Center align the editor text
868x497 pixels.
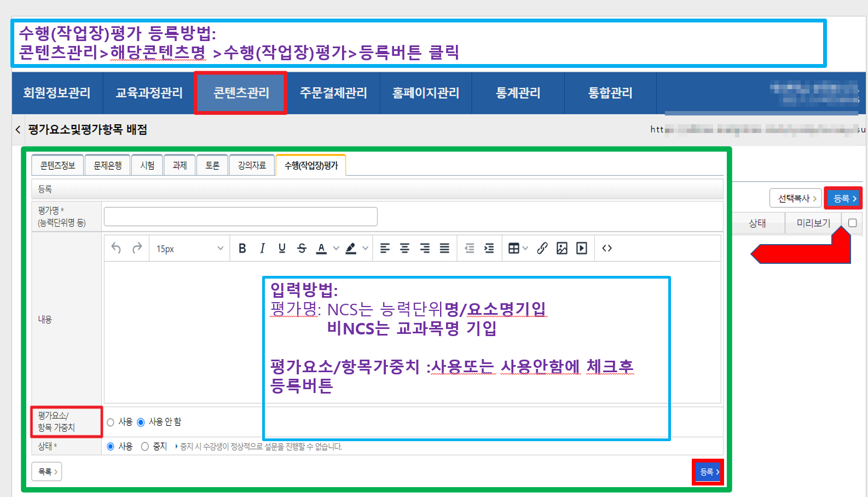pyautogui.click(x=404, y=248)
